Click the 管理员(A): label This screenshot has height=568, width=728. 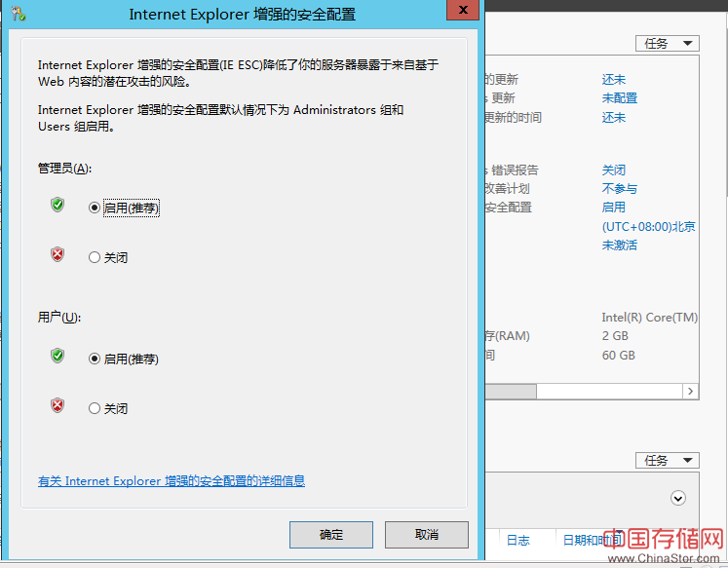tap(64, 168)
